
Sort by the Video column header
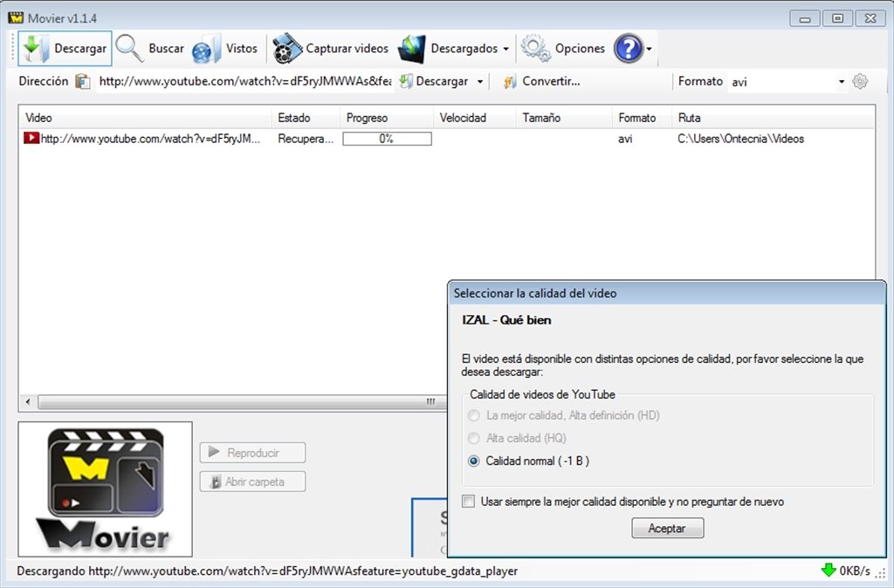(x=146, y=118)
